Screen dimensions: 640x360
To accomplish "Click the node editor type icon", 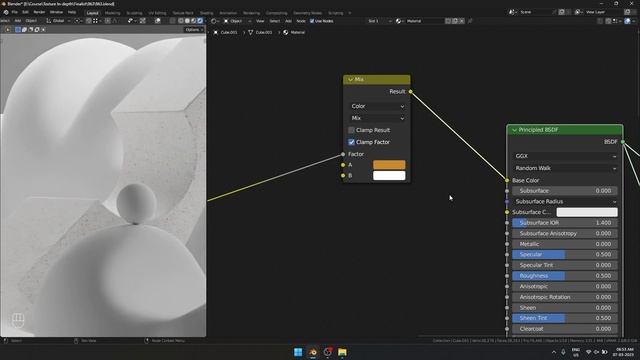I will tap(213, 21).
